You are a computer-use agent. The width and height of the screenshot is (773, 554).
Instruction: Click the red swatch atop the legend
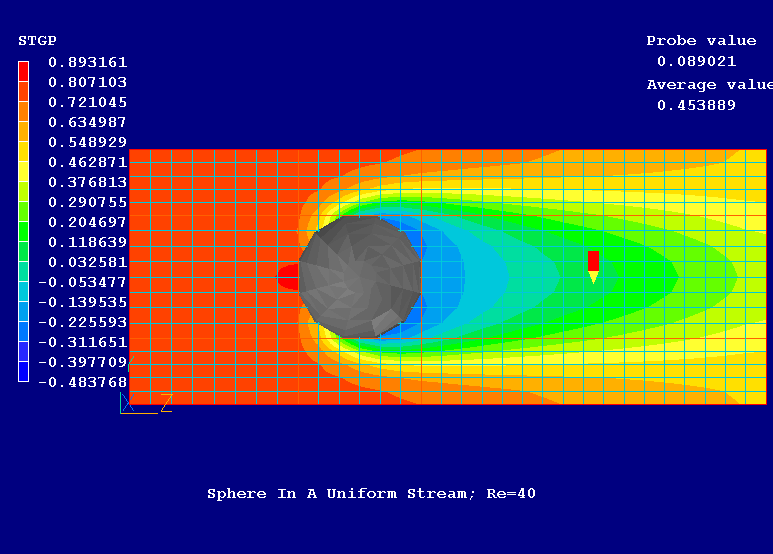coord(24,70)
